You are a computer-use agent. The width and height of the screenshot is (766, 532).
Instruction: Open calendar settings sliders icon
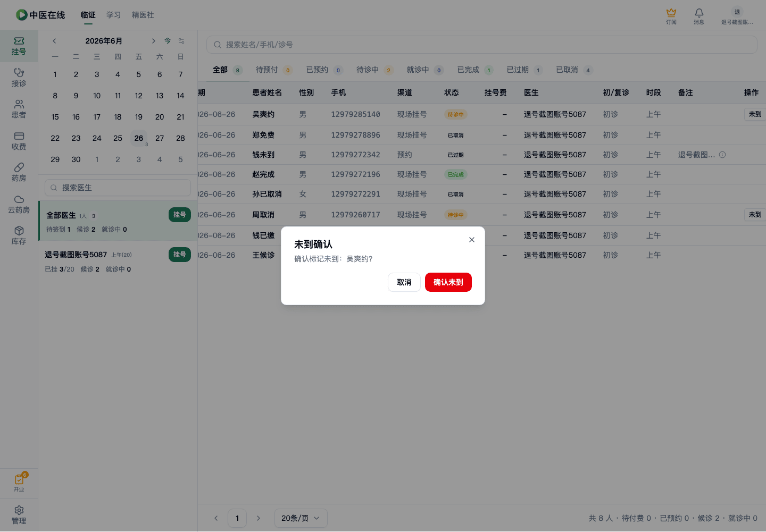181,41
